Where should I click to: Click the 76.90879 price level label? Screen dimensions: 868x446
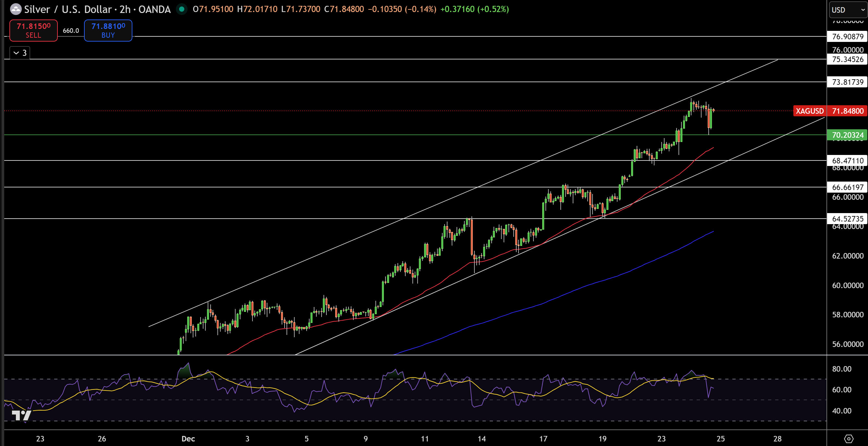coord(848,36)
